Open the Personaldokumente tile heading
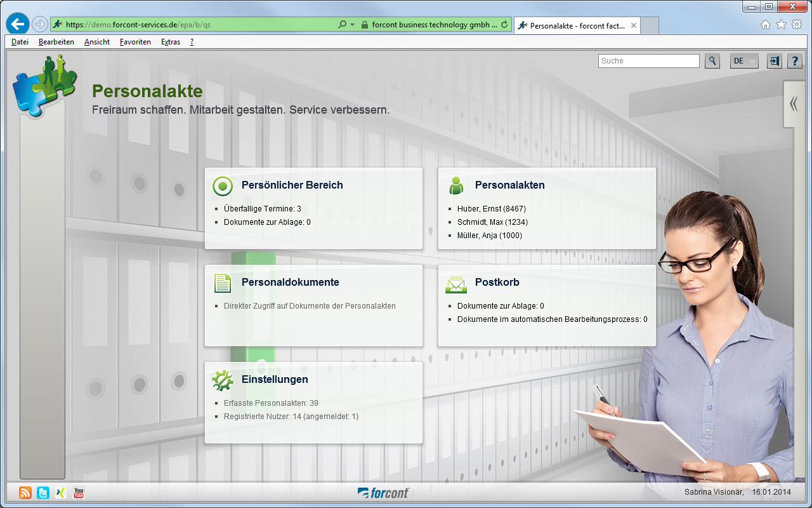 [x=290, y=283]
